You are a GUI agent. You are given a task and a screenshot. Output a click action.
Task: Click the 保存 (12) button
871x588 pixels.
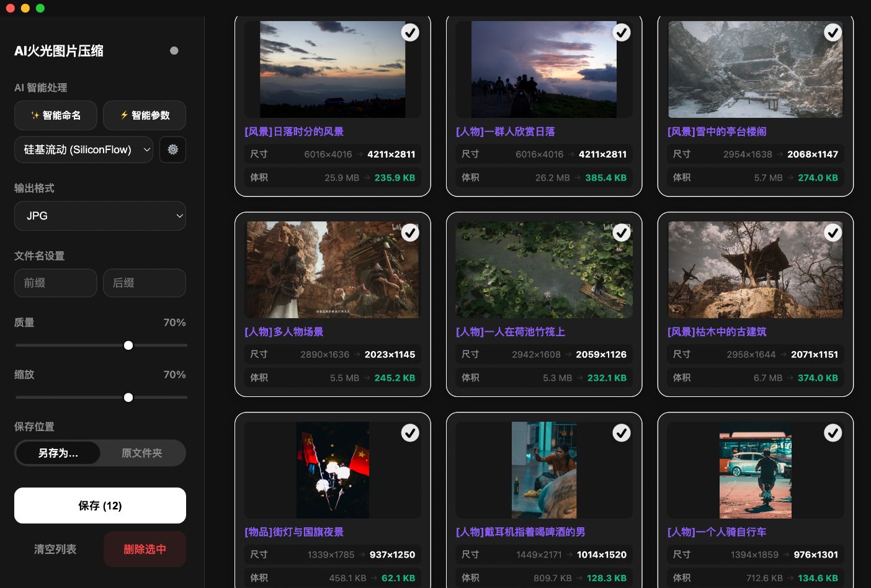(100, 506)
